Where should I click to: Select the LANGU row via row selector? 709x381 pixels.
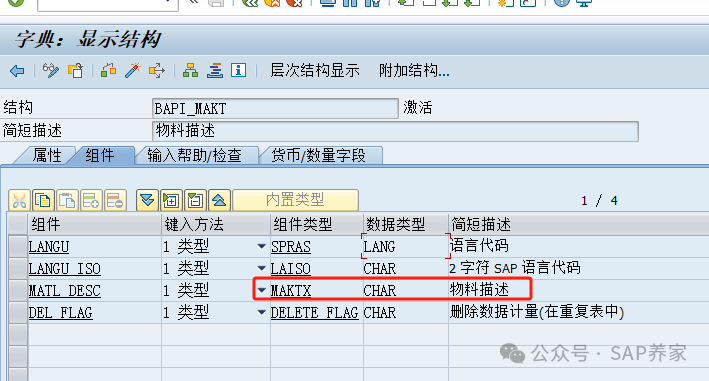click(18, 247)
